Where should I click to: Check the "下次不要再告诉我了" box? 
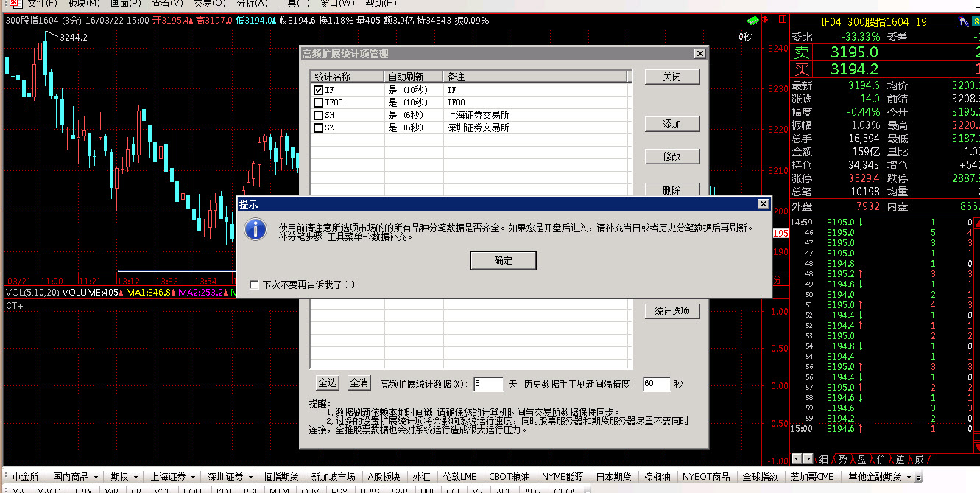[255, 284]
